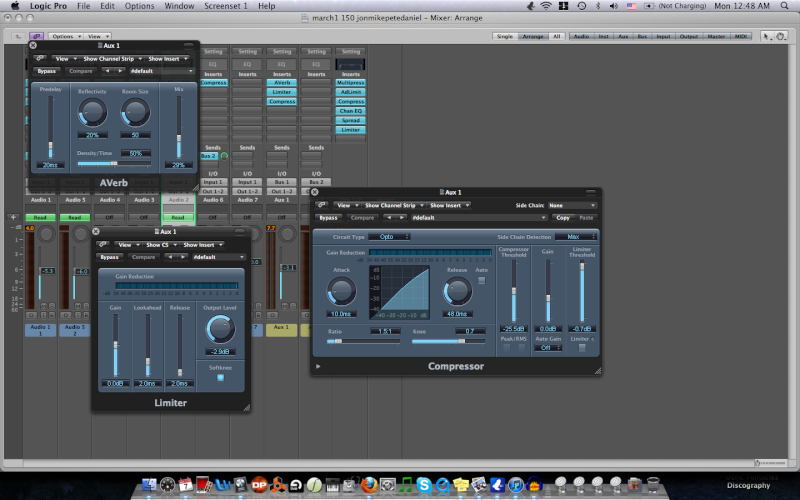Open the Edit menu

(107, 6)
